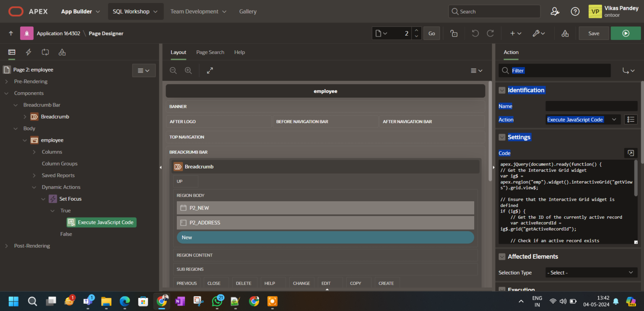Zoom in on the layout grid

point(188,71)
